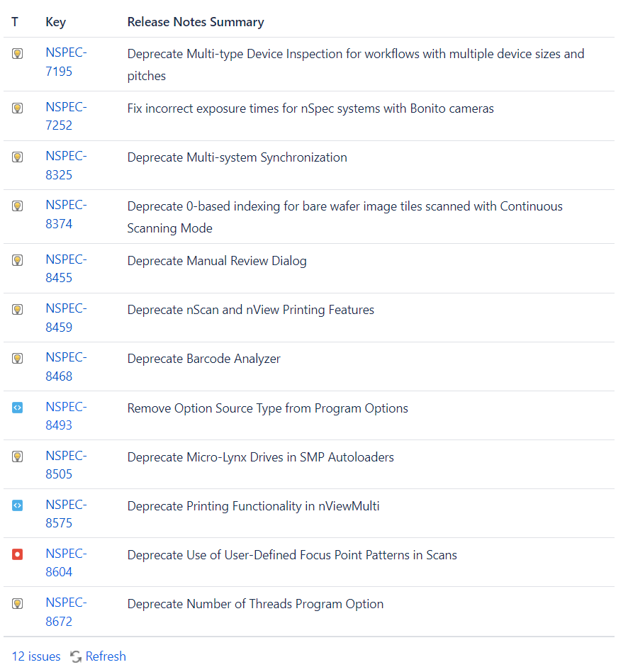628x672 pixels.
Task: Click the lightbulb icon next to NSPEC-8672
Action: [18, 603]
